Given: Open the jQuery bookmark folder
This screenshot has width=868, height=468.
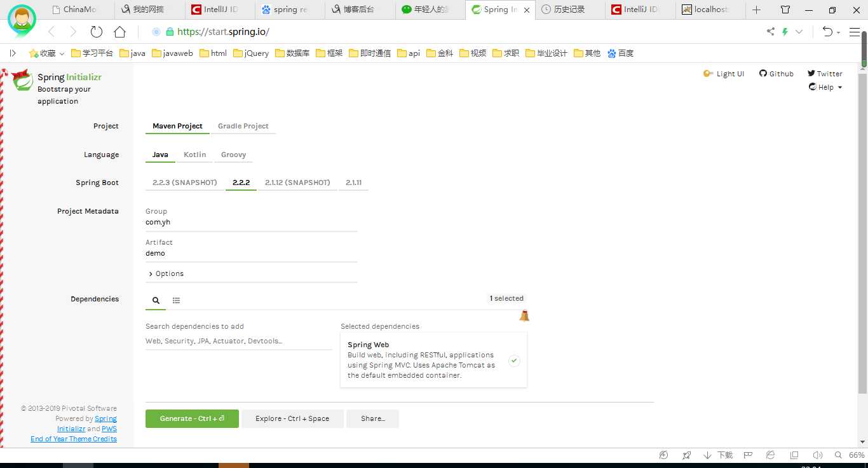Looking at the screenshot, I should coord(250,53).
